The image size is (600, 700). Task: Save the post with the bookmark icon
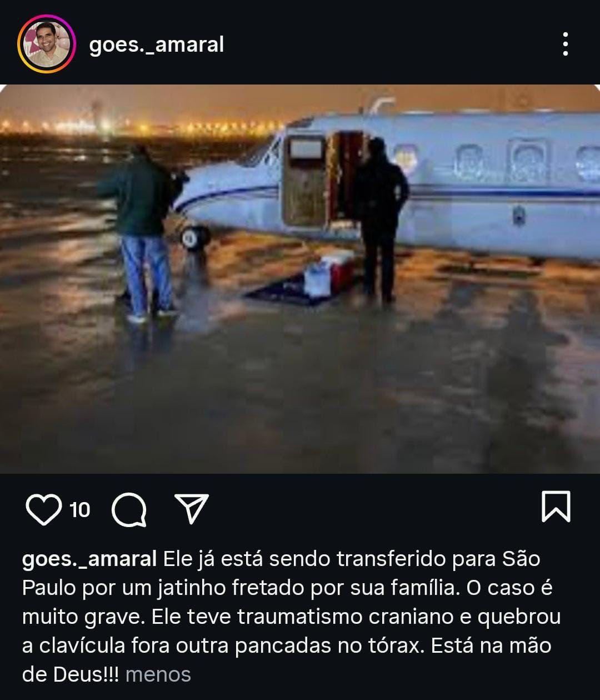coord(556,506)
